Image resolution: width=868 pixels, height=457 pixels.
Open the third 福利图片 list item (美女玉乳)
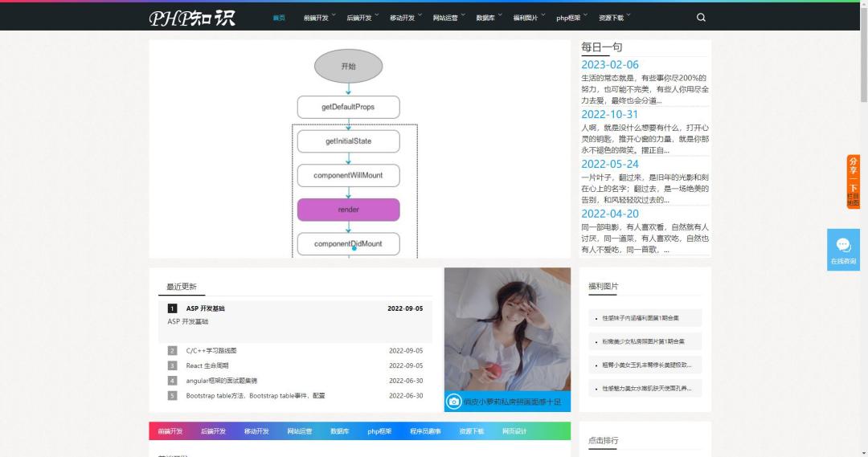point(647,365)
